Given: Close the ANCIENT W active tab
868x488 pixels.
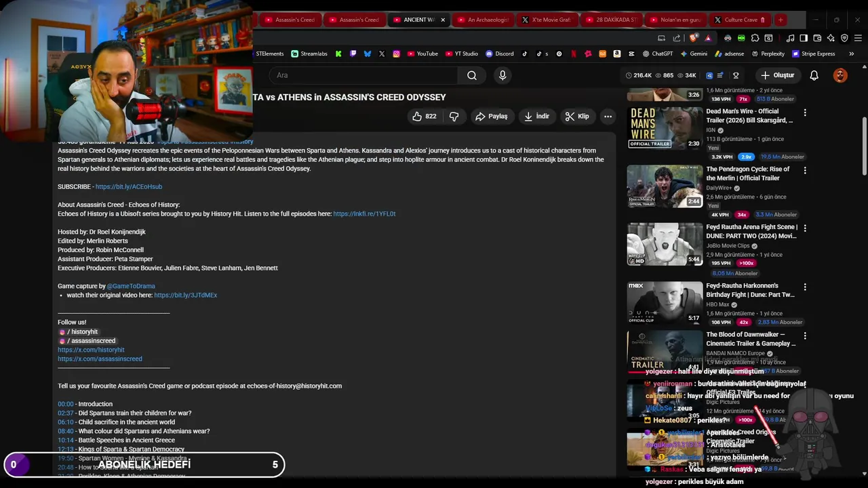Looking at the screenshot, I should pyautogui.click(x=443, y=20).
